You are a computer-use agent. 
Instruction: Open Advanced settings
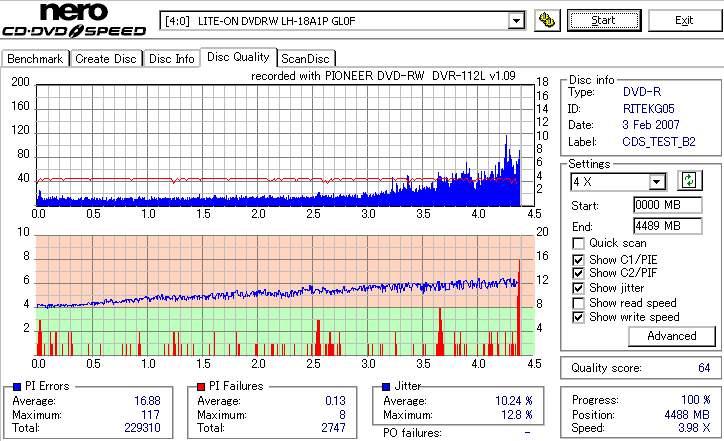tap(672, 336)
